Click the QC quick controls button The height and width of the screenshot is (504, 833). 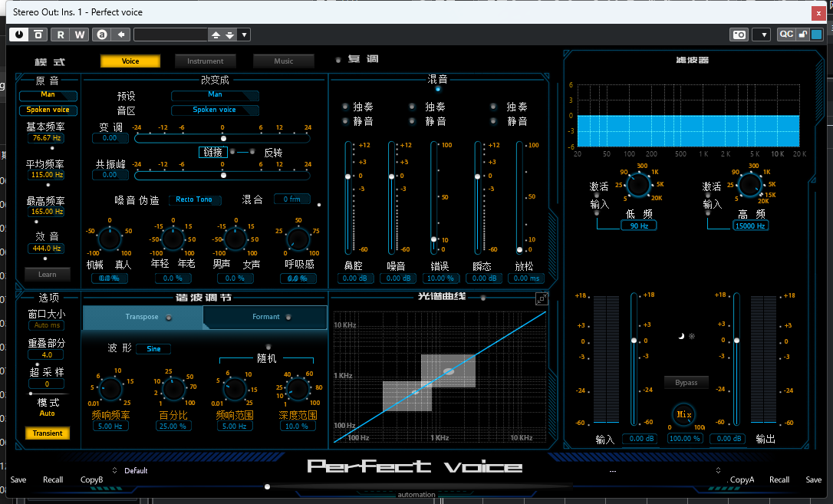[785, 35]
